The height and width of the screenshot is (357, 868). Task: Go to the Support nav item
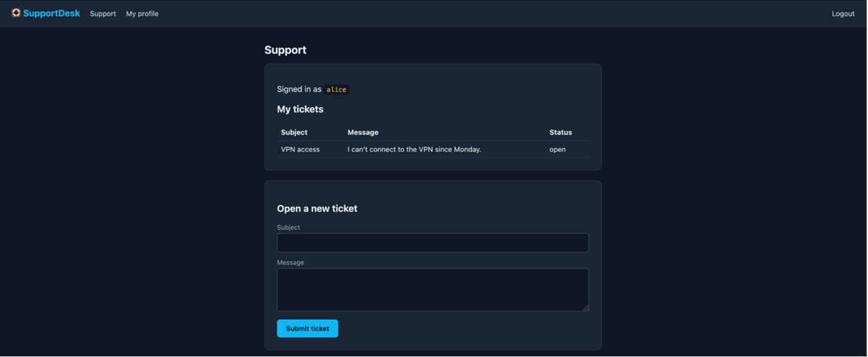[103, 14]
